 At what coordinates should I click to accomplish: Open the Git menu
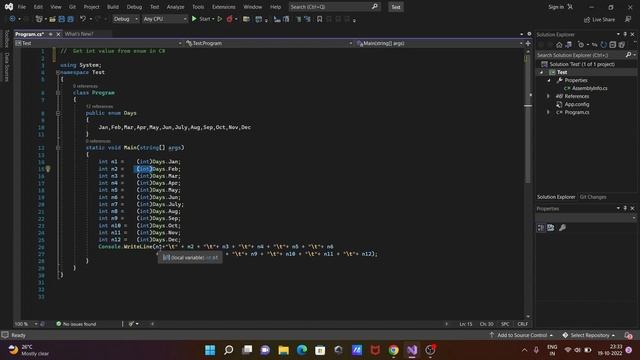pyautogui.click(x=72, y=7)
